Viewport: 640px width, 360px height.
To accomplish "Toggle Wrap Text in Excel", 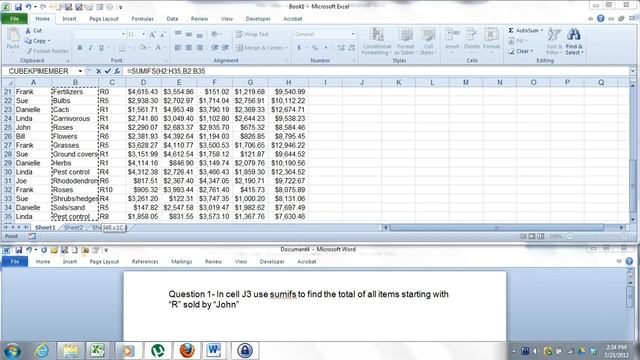I will (x=252, y=34).
